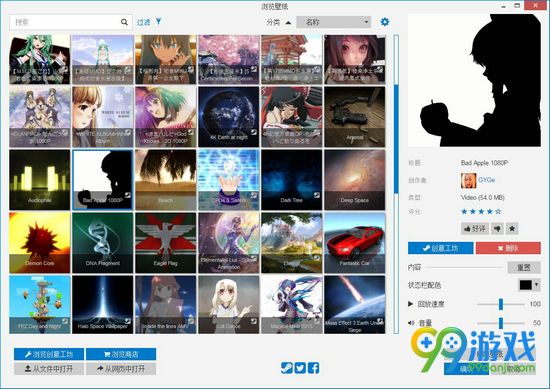Open author link GYGe
Viewport: 550px width, 389px height.
pos(487,180)
